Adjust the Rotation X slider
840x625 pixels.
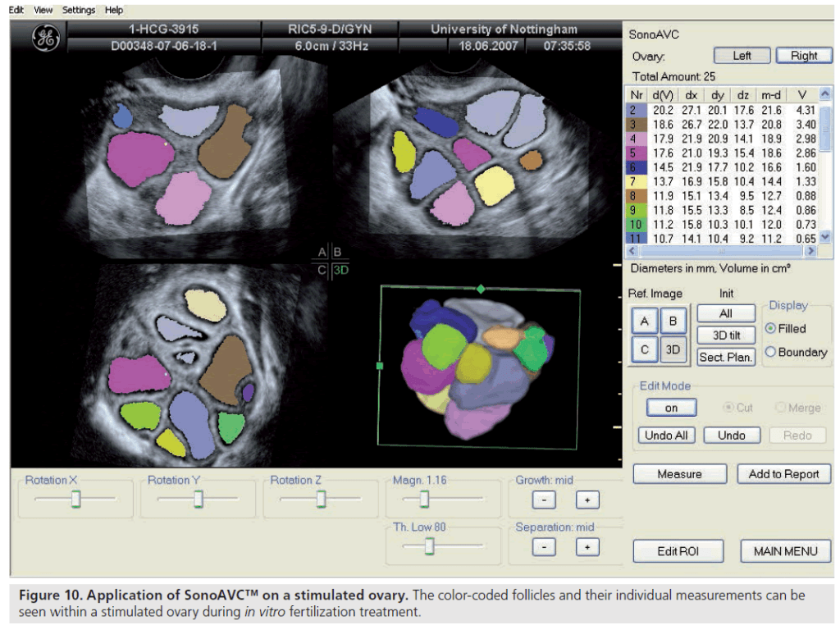tap(75, 499)
